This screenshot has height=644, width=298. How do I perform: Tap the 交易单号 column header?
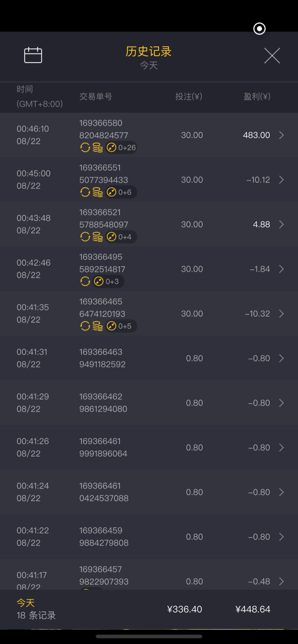pyautogui.click(x=96, y=97)
